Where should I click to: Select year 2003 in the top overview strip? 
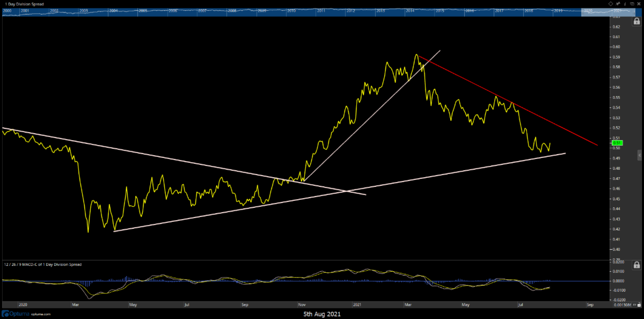coord(84,11)
